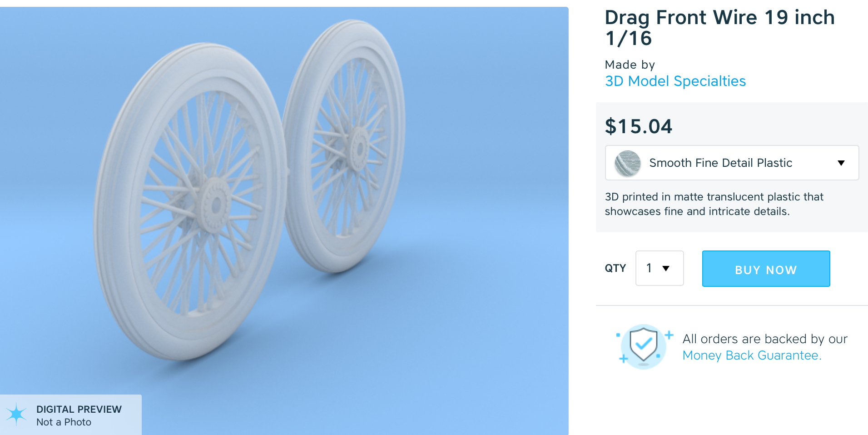Click the wire wheel preview image
Image resolution: width=868 pixels, height=435 pixels.
tap(284, 221)
